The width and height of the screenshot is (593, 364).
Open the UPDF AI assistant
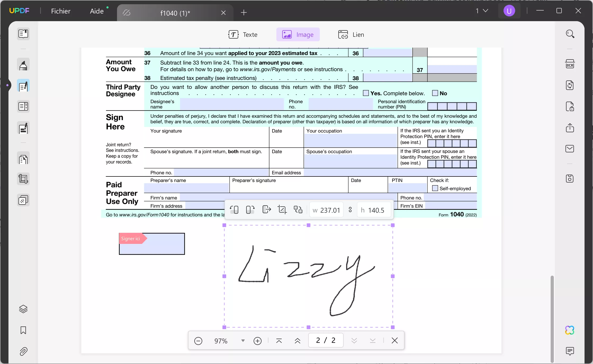569,330
